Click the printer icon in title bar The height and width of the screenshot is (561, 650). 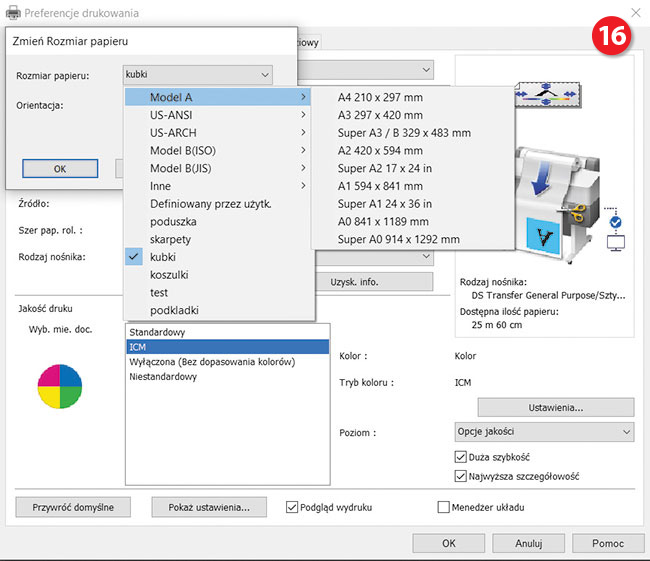pos(14,13)
